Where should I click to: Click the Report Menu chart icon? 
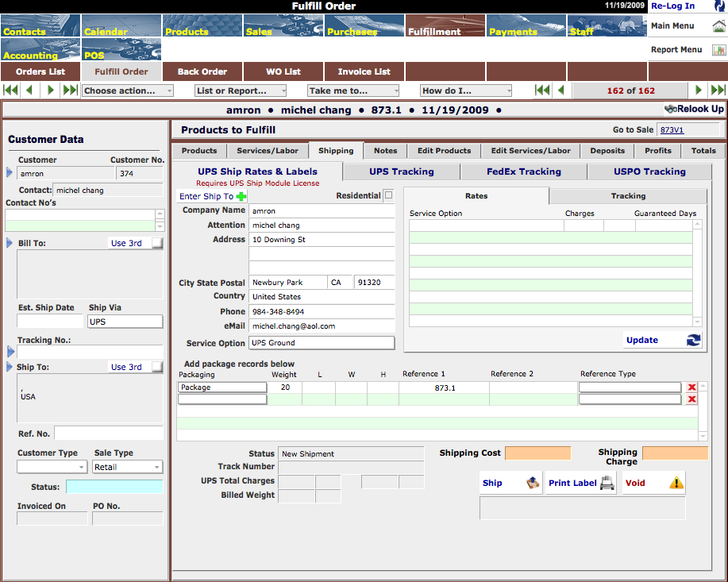coord(718,50)
